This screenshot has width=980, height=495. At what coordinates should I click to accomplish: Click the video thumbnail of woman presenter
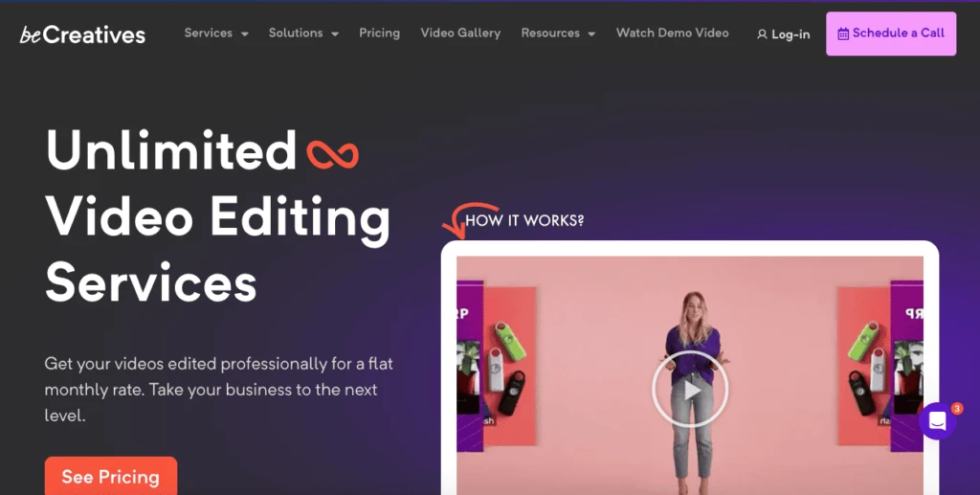click(x=690, y=375)
